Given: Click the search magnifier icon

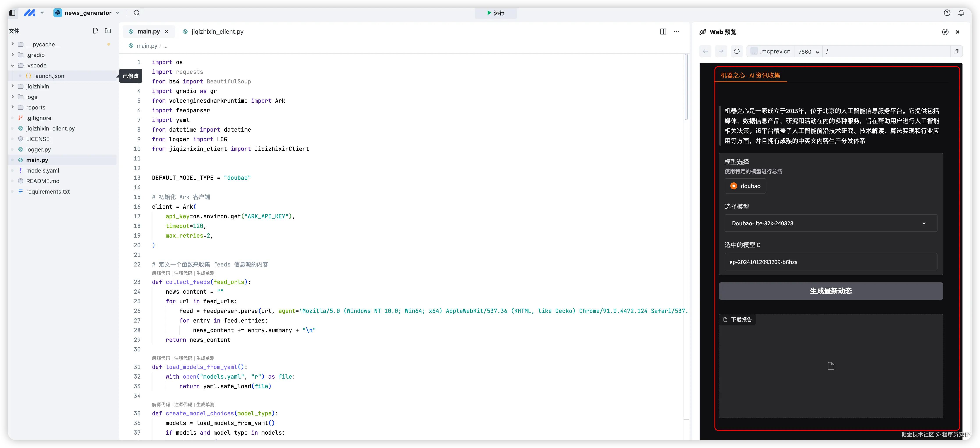Looking at the screenshot, I should pyautogui.click(x=137, y=13).
